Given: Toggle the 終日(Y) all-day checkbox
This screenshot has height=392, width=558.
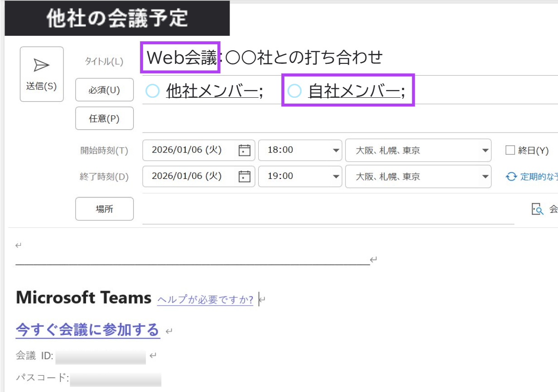Looking at the screenshot, I should 510,150.
